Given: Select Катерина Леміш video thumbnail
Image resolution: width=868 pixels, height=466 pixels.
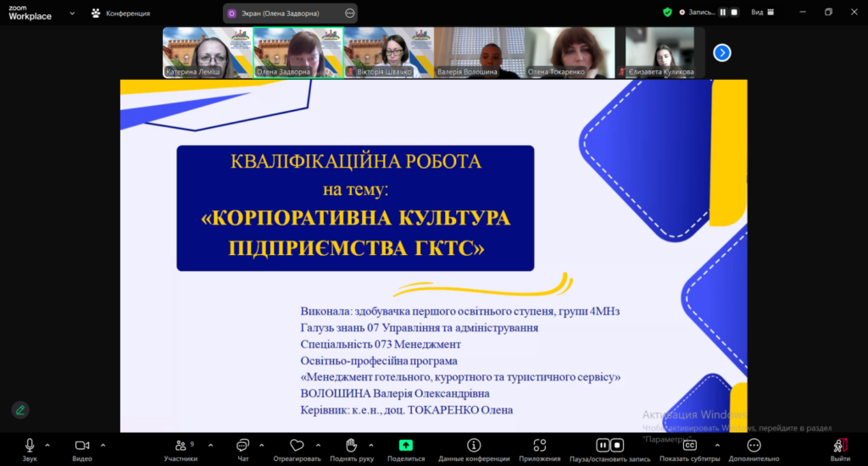Looking at the screenshot, I should [x=208, y=53].
